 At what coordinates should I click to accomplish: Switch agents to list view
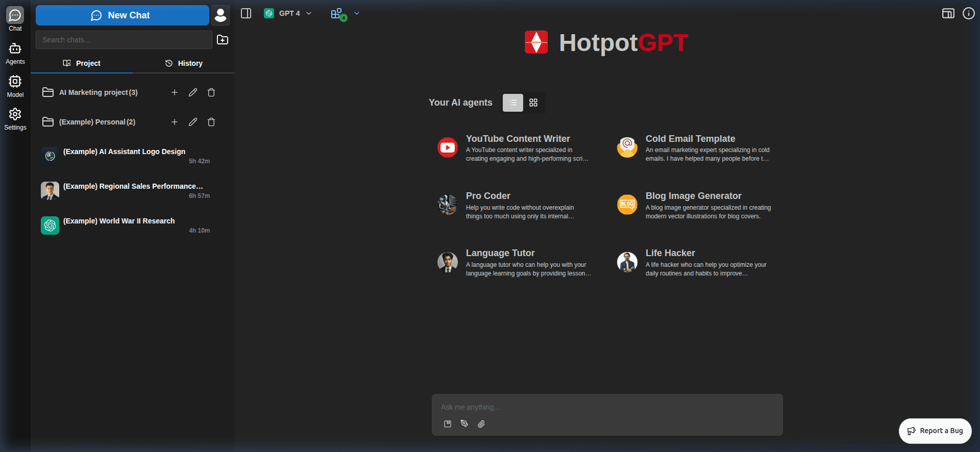pos(513,103)
